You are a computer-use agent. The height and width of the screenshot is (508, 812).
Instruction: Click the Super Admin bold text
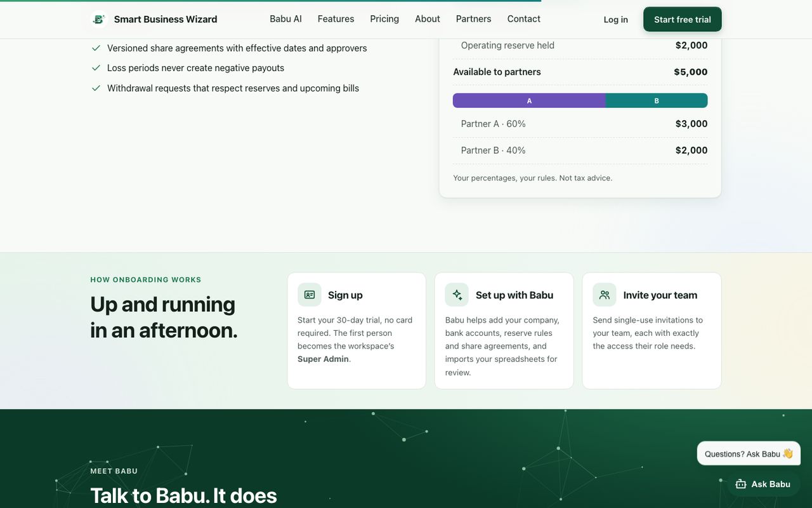click(x=323, y=359)
